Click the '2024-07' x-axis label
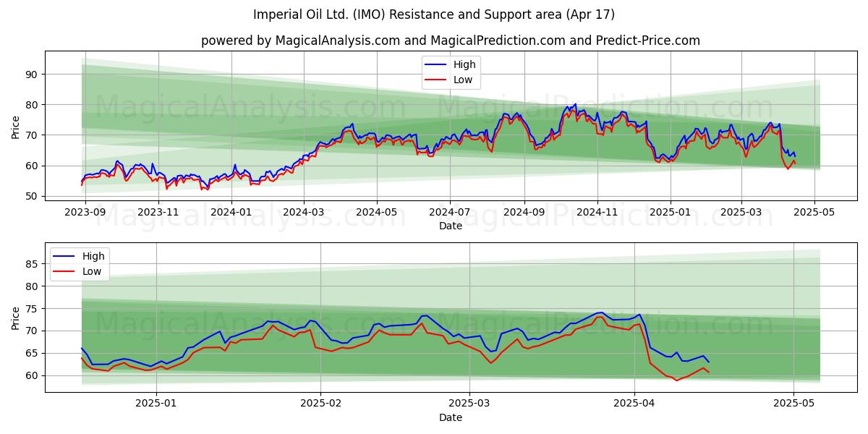Viewport: 868px width, 434px height. coord(450,213)
